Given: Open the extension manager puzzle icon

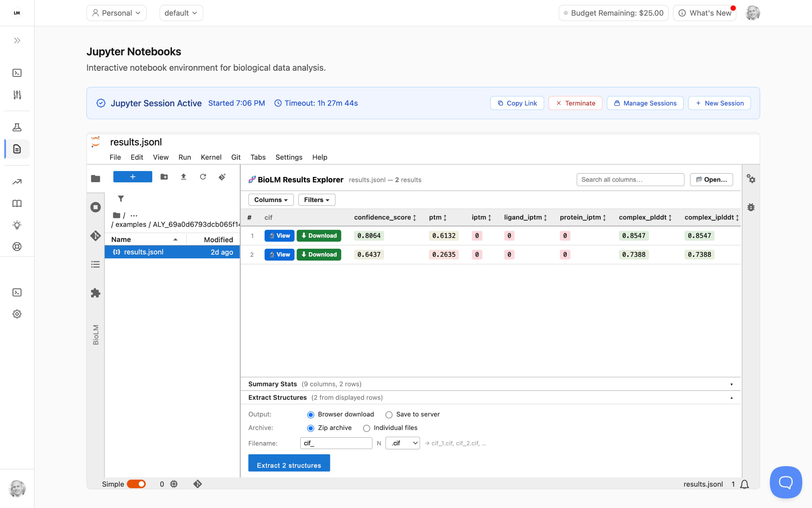Looking at the screenshot, I should pyautogui.click(x=96, y=293).
